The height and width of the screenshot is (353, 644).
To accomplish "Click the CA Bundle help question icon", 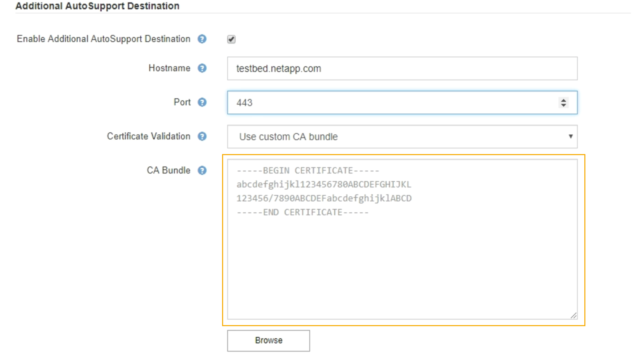I will point(202,170).
